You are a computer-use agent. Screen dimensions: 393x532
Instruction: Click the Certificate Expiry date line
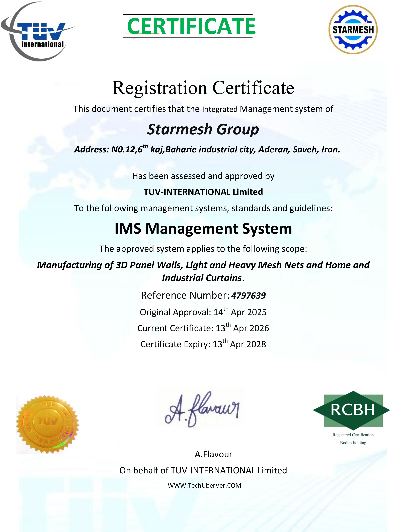(203, 344)
